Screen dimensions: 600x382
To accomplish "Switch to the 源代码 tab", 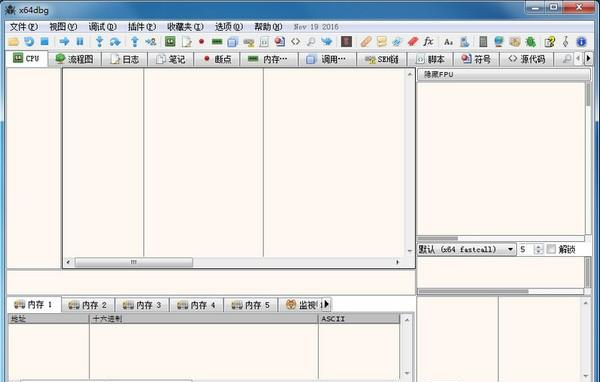I will 527,59.
